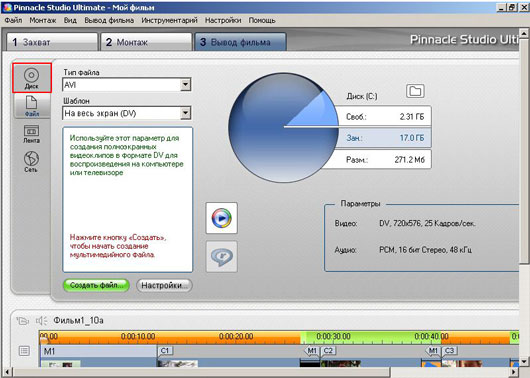Open output folder browse icon
Image resolution: width=530 pixels, height=378 pixels.
tap(415, 91)
